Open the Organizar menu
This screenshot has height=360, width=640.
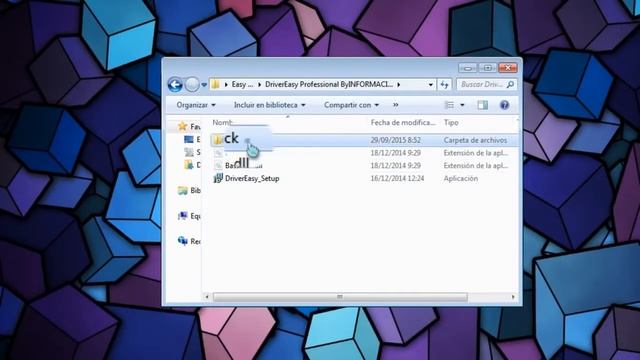(x=196, y=105)
